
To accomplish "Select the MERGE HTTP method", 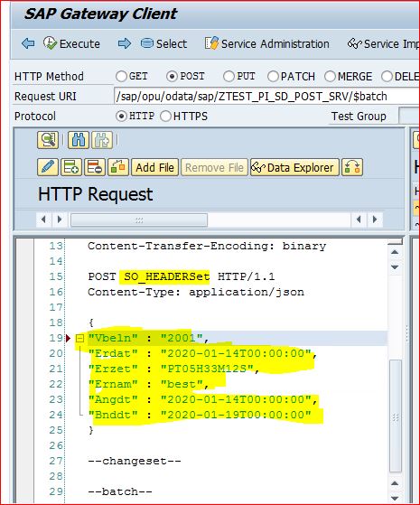I will (x=331, y=76).
